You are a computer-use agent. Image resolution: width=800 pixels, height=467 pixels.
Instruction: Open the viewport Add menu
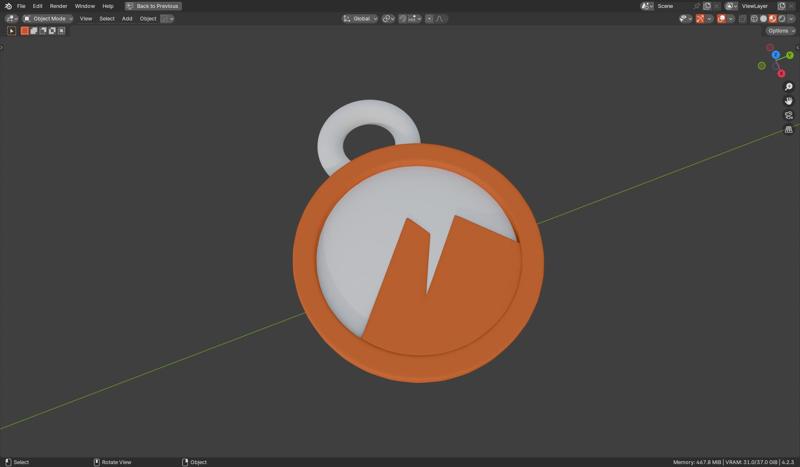(127, 18)
